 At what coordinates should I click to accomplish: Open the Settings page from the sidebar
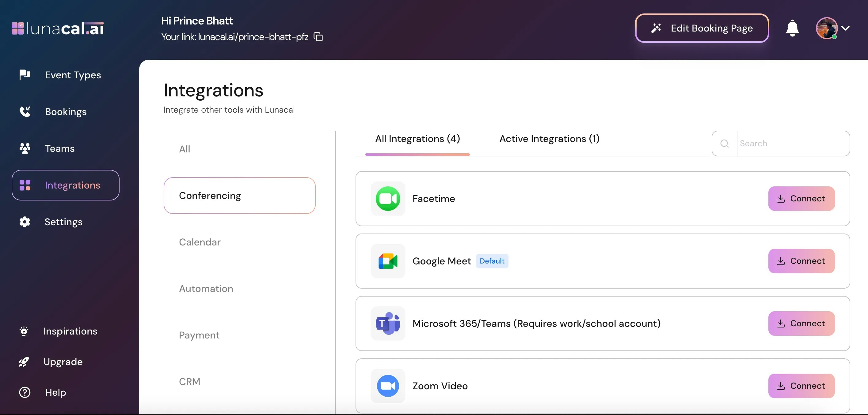[63, 222]
